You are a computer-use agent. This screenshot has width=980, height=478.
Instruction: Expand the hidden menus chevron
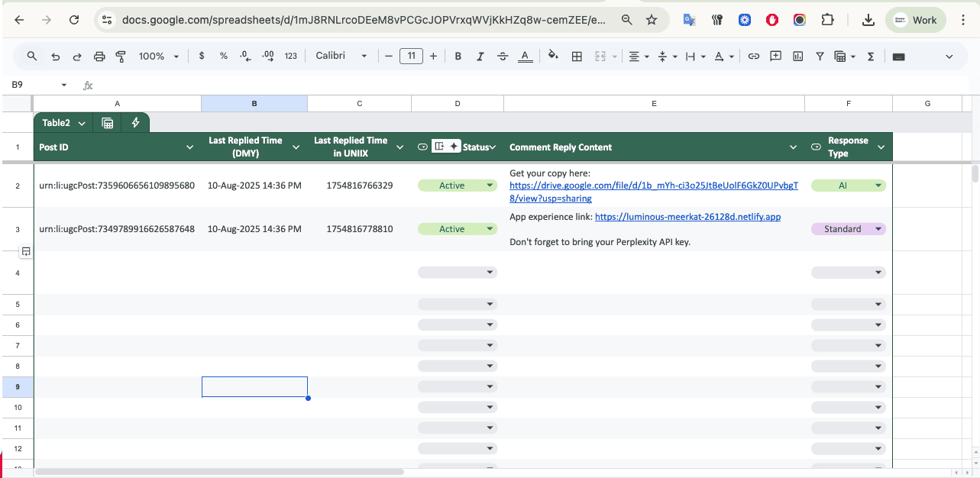pyautogui.click(x=949, y=56)
